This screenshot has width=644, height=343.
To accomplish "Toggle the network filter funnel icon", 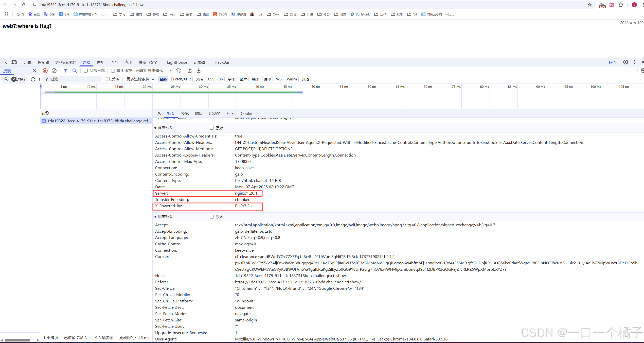I will (x=66, y=71).
